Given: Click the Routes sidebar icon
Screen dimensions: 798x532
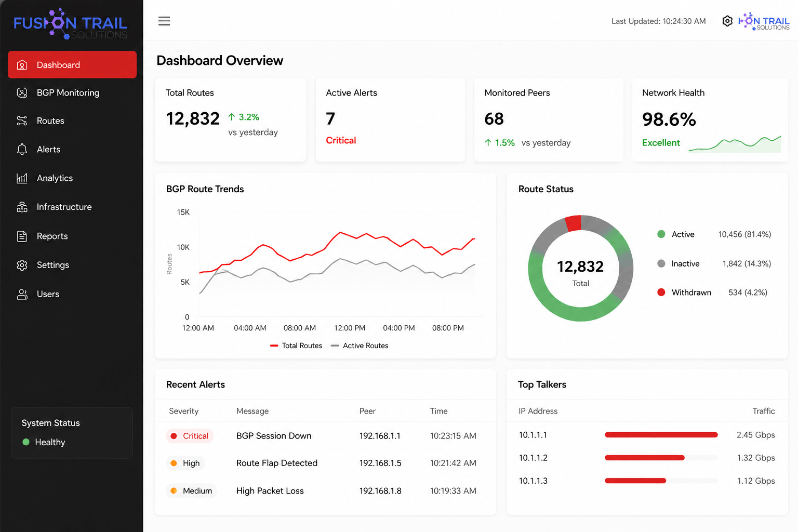Looking at the screenshot, I should coord(22,121).
